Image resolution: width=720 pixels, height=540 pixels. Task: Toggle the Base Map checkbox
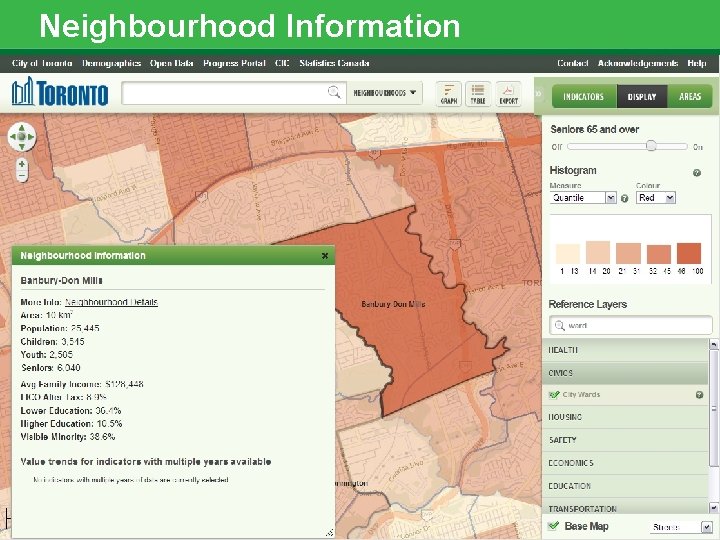554,526
